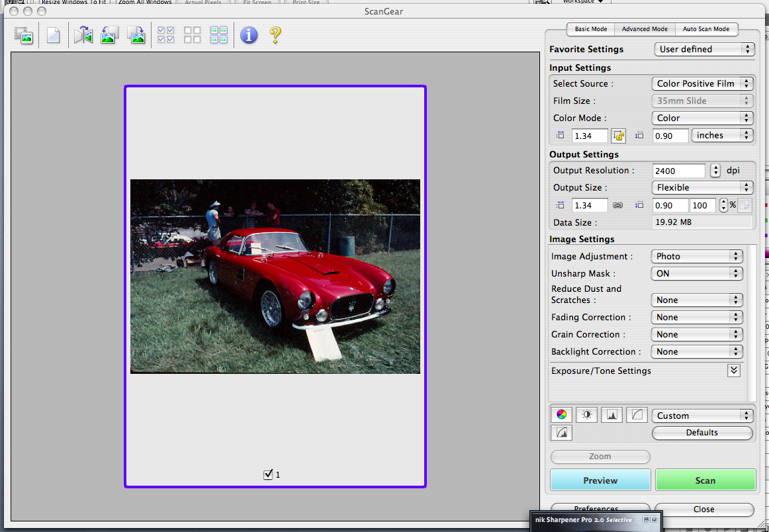Click the thumbnail view film icon
Viewport: 769px width, 532px height.
click(x=24, y=35)
